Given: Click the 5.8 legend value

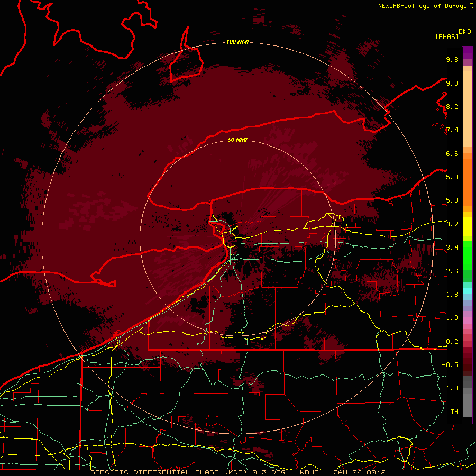Looking at the screenshot, I should 452,177.
